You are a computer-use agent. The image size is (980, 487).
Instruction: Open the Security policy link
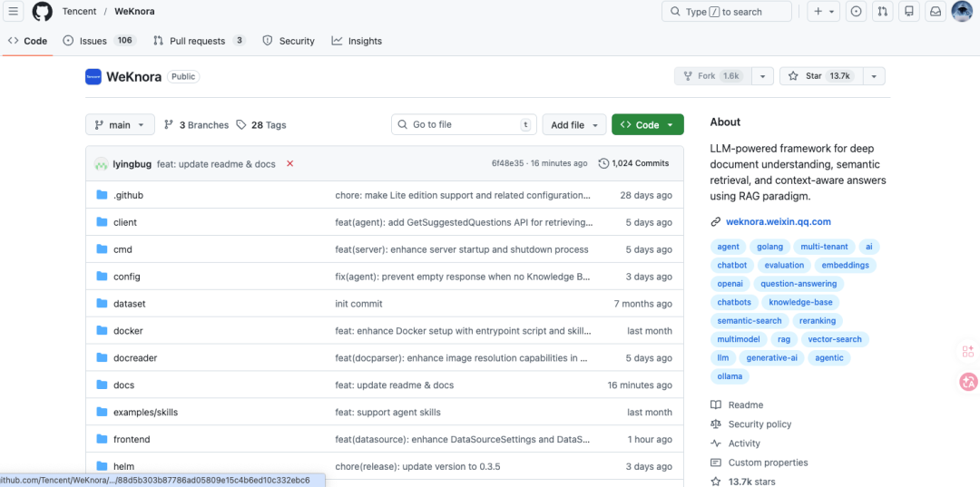751,424
